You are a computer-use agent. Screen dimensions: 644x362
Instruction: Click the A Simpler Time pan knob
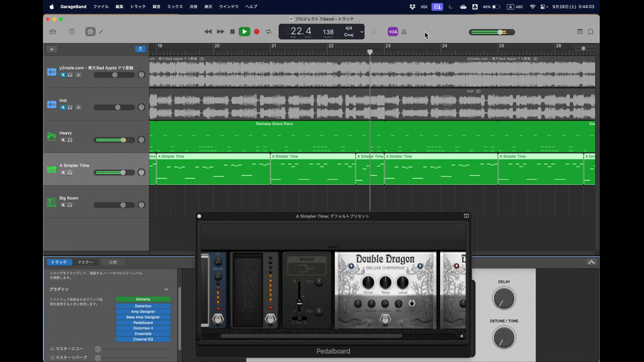142,172
